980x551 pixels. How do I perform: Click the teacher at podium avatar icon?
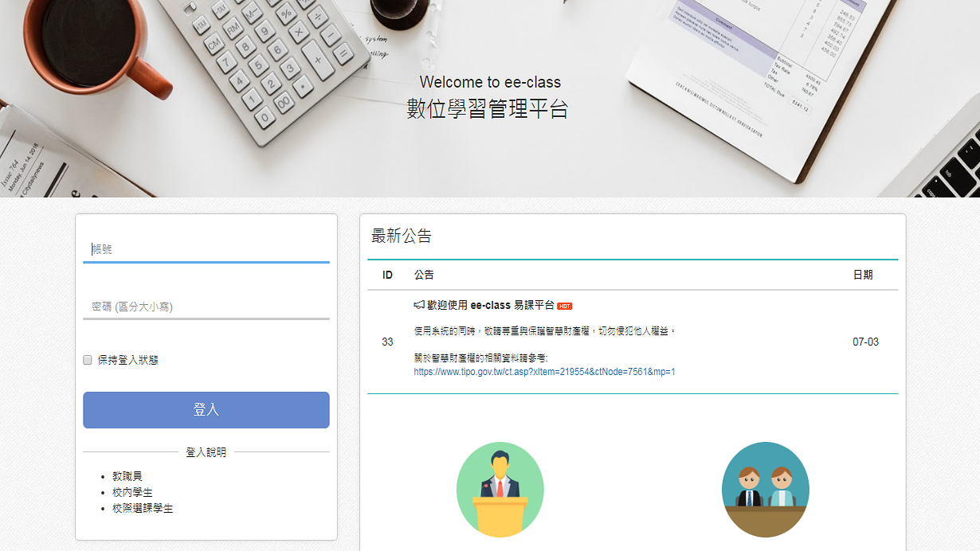(500, 489)
